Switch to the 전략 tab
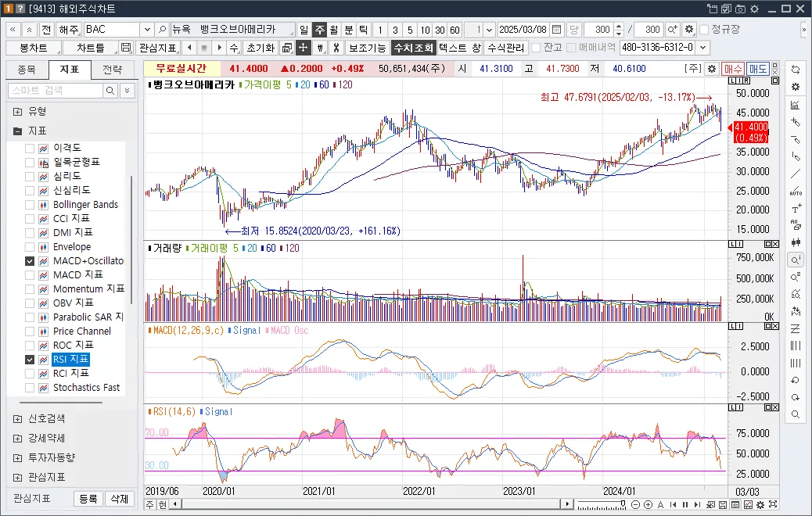 (x=113, y=70)
